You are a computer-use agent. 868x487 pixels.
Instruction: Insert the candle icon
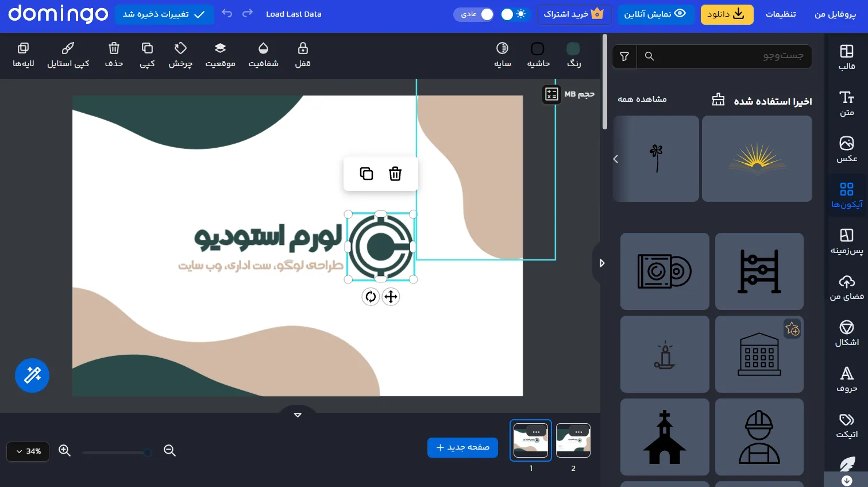[x=665, y=354]
